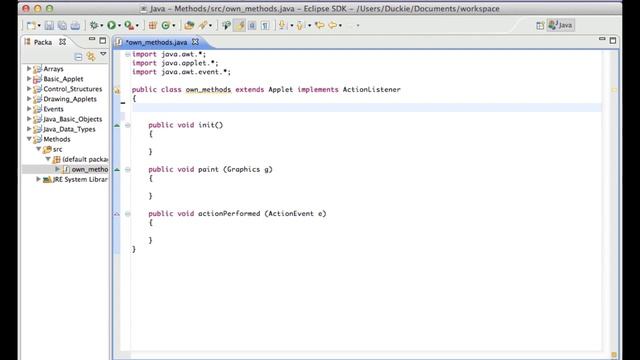Select the Arrays project row

[65, 69]
